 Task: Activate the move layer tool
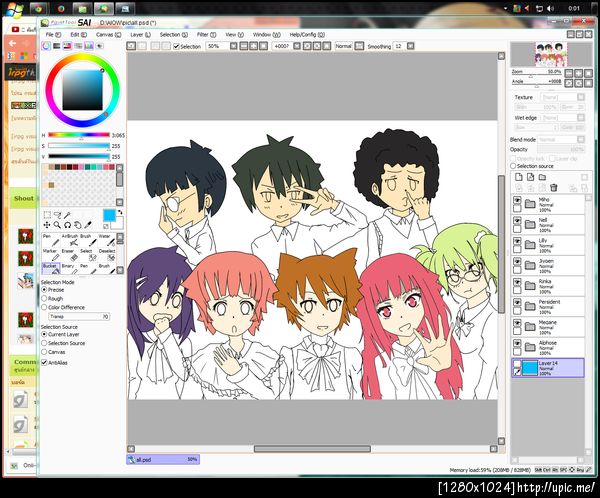point(47,225)
